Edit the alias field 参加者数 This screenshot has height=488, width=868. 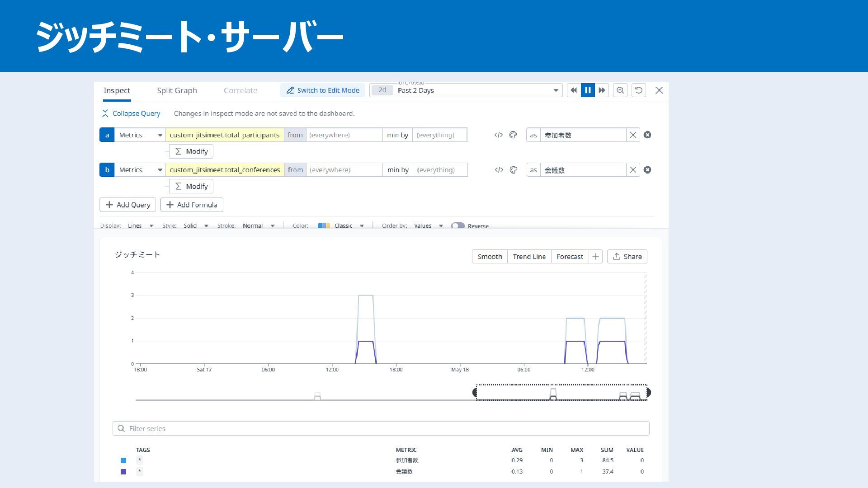583,135
